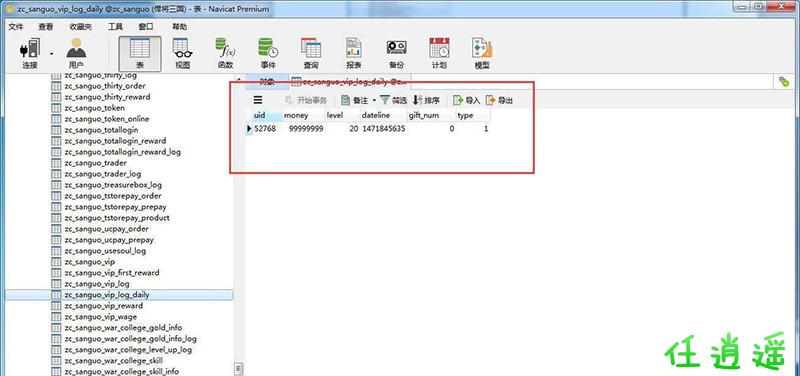Open the Query (查询) icon
Image resolution: width=800 pixels, height=376 pixels.
[x=311, y=54]
